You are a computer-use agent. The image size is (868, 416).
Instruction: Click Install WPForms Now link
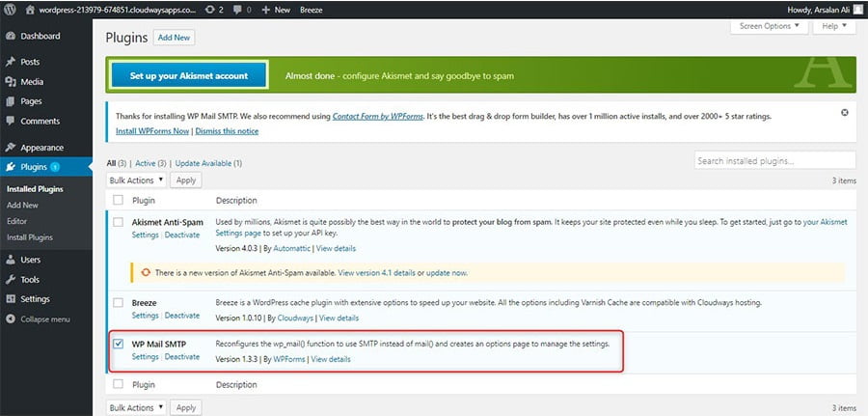pos(152,131)
